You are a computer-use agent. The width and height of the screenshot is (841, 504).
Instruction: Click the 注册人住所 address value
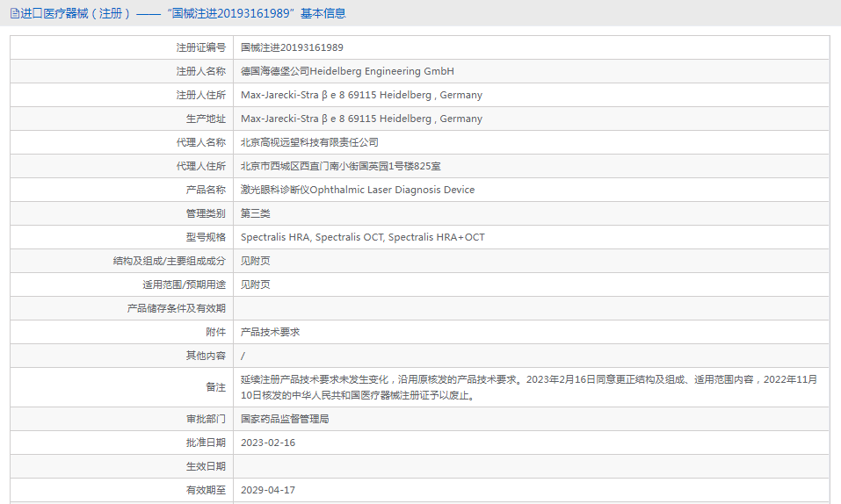tap(361, 95)
